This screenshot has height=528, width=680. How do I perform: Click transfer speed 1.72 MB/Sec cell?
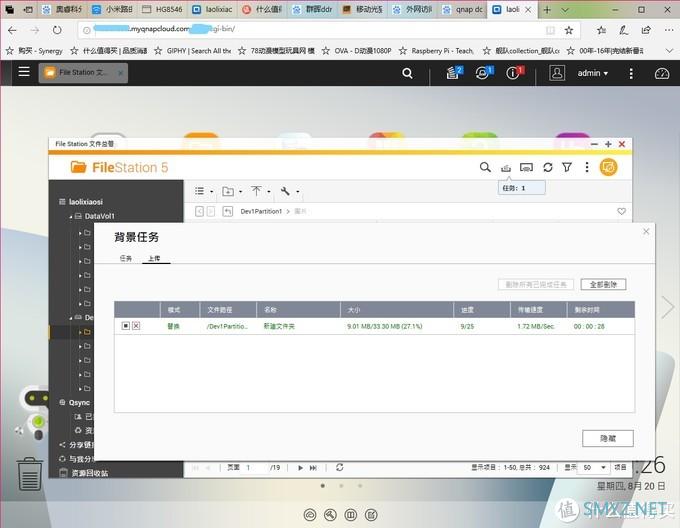[x=536, y=326]
